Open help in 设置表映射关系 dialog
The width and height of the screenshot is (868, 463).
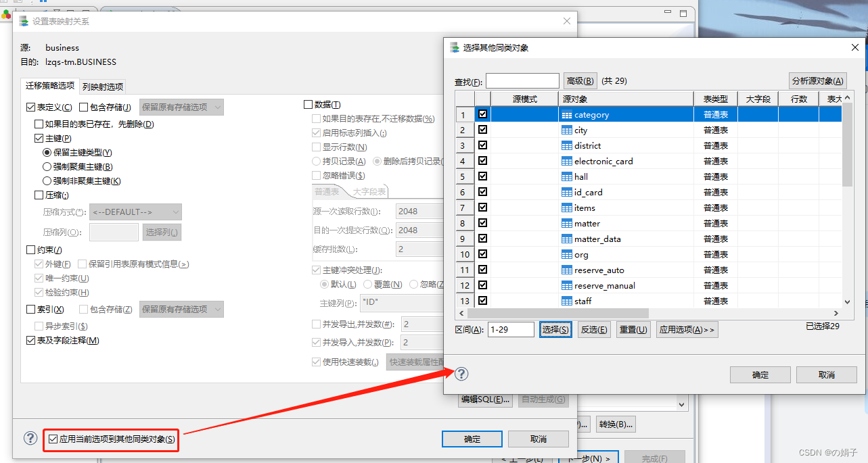[30, 438]
